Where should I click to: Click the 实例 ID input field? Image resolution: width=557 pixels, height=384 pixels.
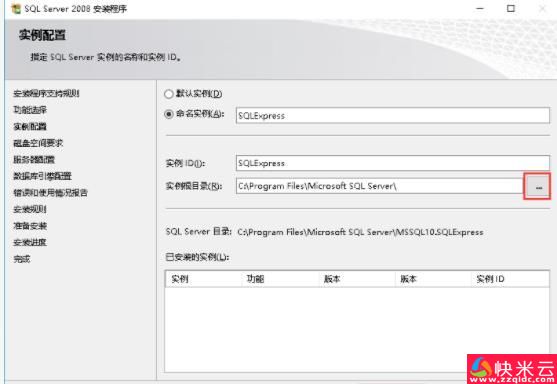click(393, 163)
